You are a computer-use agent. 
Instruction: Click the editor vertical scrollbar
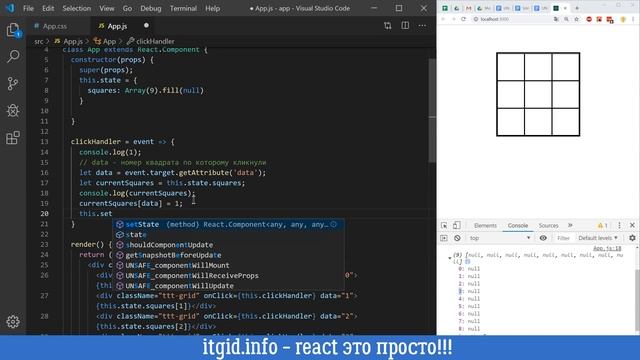(432, 110)
